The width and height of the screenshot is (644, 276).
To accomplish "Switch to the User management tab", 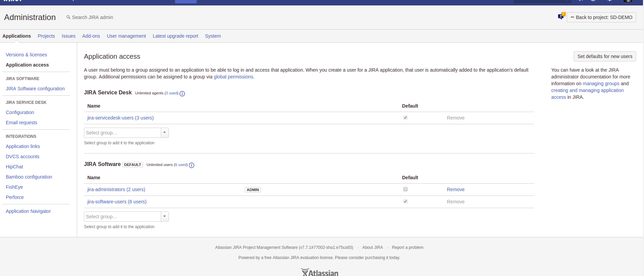I will click(126, 36).
